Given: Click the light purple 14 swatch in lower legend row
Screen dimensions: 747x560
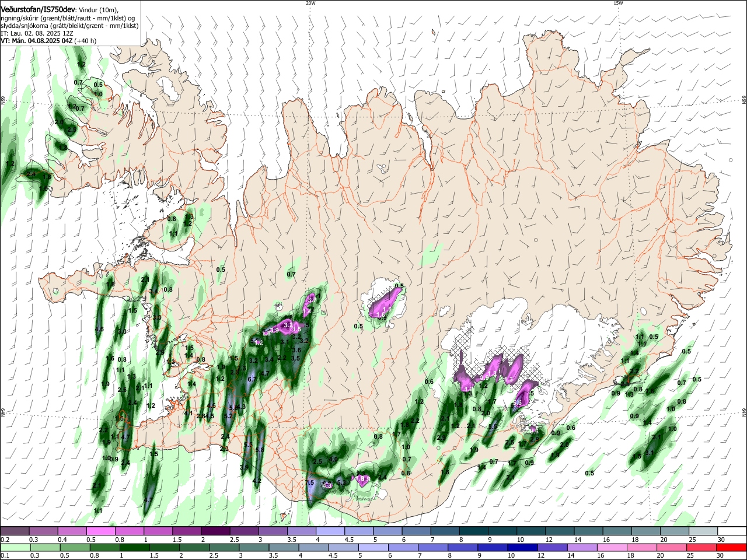Looking at the screenshot, I should click(x=581, y=548).
